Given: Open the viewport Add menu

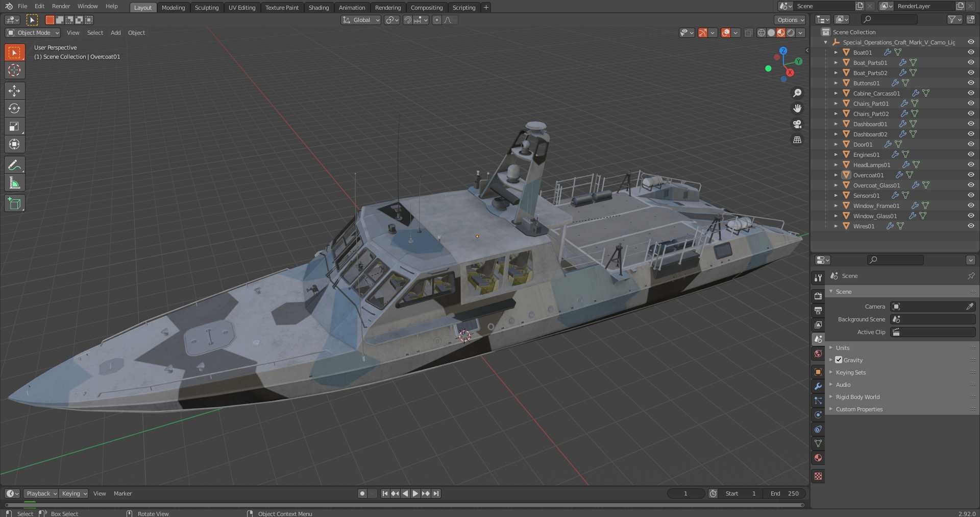Looking at the screenshot, I should (116, 33).
